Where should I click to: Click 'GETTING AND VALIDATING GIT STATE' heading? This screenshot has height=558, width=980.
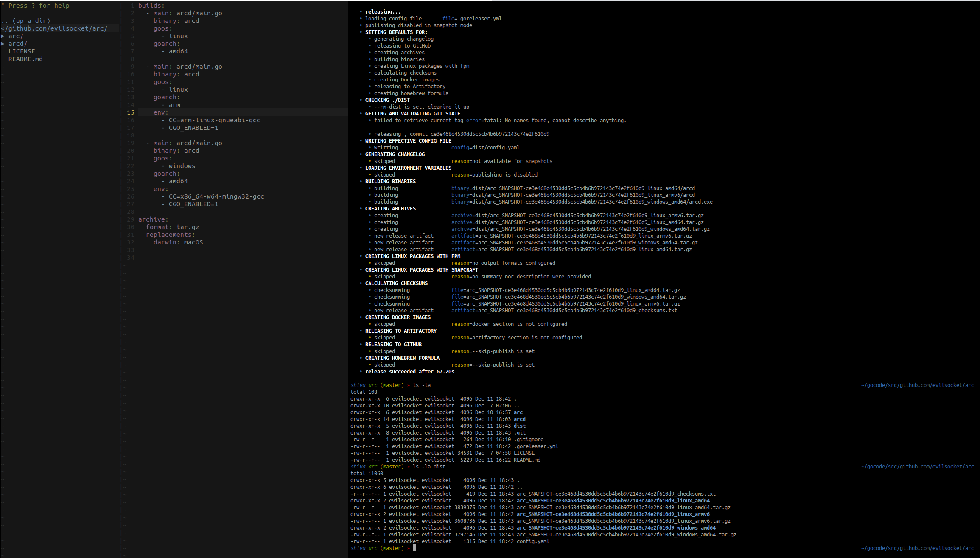coord(413,114)
